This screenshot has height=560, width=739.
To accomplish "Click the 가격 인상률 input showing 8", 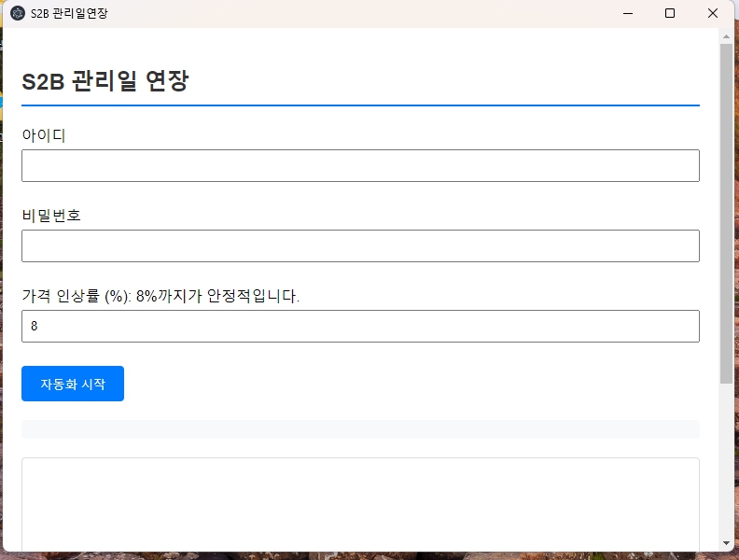I will (x=360, y=327).
